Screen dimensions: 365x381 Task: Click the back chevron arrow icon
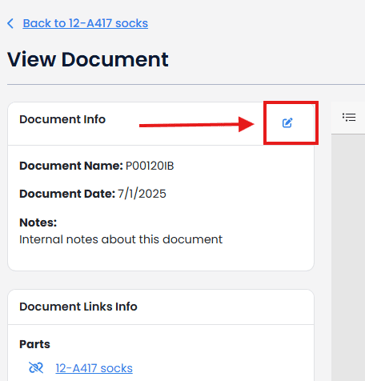coord(11,23)
